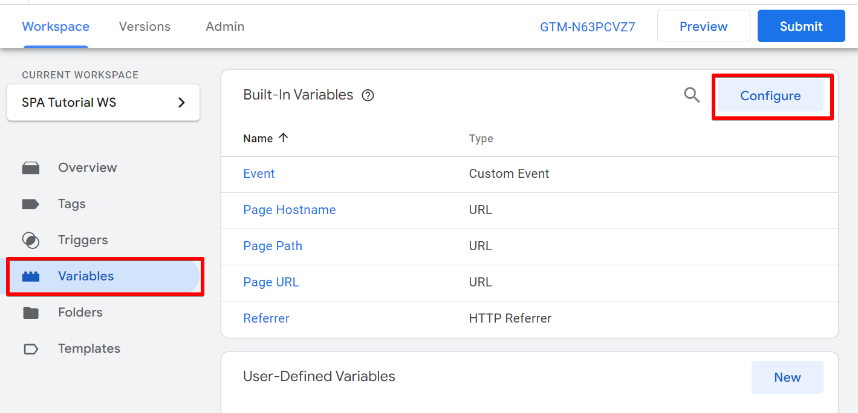Image resolution: width=858 pixels, height=413 pixels.
Task: Click the Preview button
Action: point(704,26)
